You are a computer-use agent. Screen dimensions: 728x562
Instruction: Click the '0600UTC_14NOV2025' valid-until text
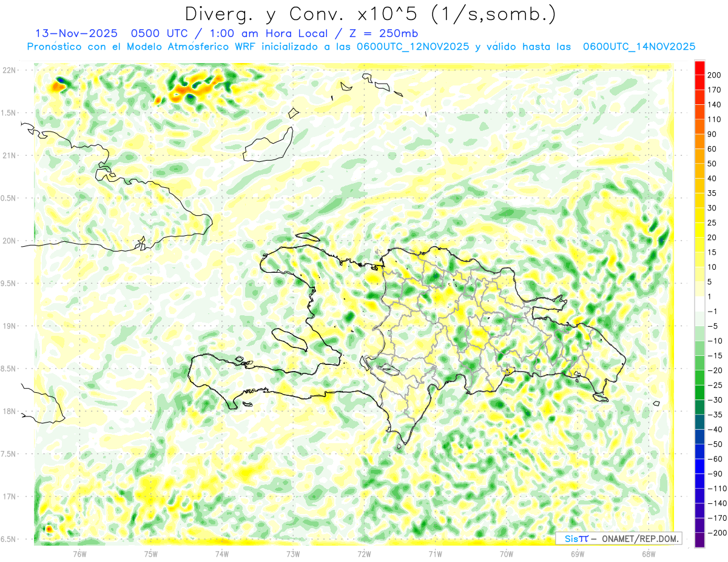pos(639,47)
